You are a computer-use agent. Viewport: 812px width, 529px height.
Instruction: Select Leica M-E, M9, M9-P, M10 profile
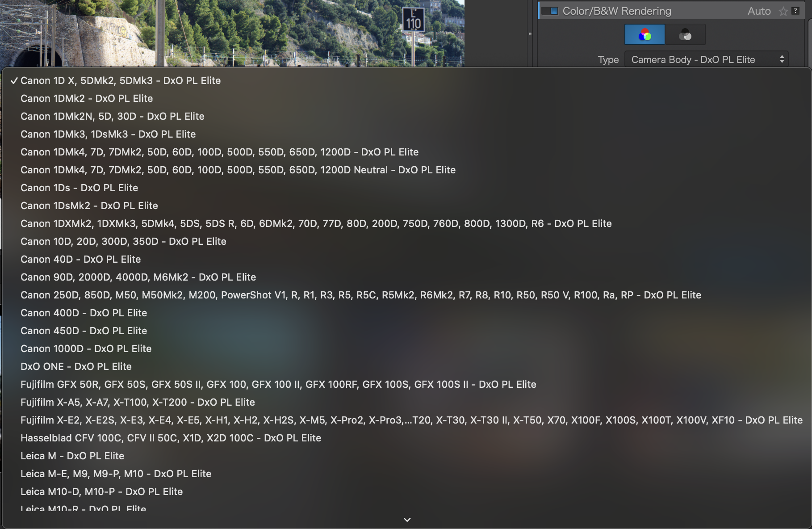(406, 474)
